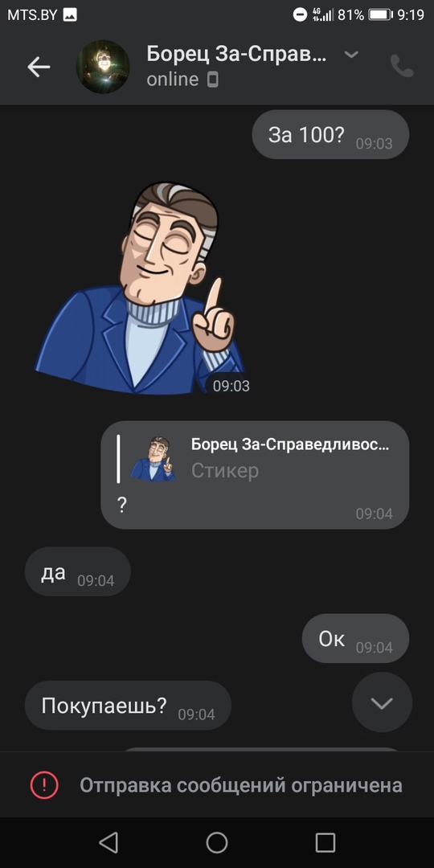Select the 'да' message bubble
This screenshot has width=434, height=868.
click(77, 572)
